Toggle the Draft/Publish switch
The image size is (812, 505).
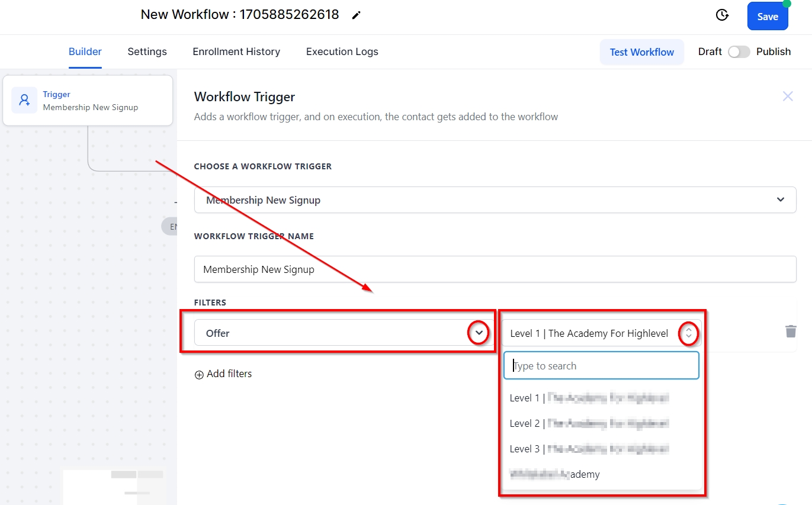click(x=739, y=52)
